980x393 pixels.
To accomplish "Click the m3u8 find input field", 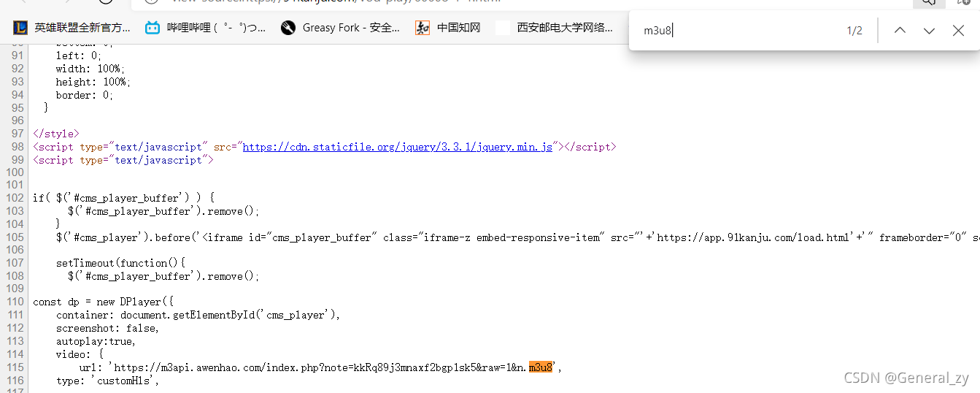I will (x=737, y=31).
